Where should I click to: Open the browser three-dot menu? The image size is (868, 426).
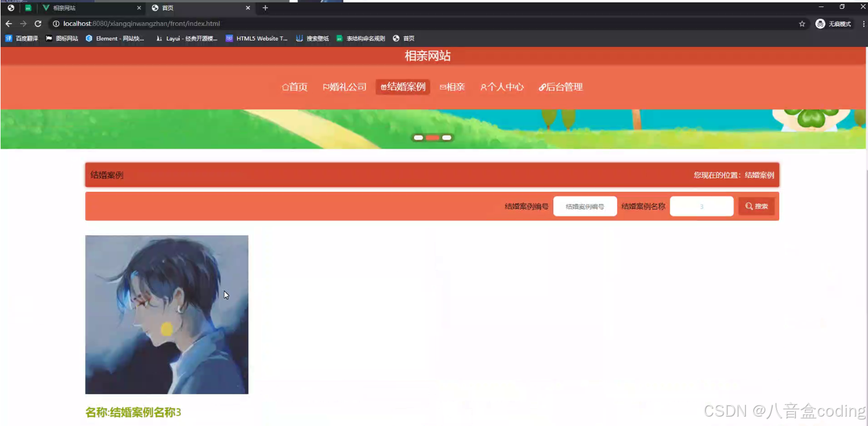863,24
